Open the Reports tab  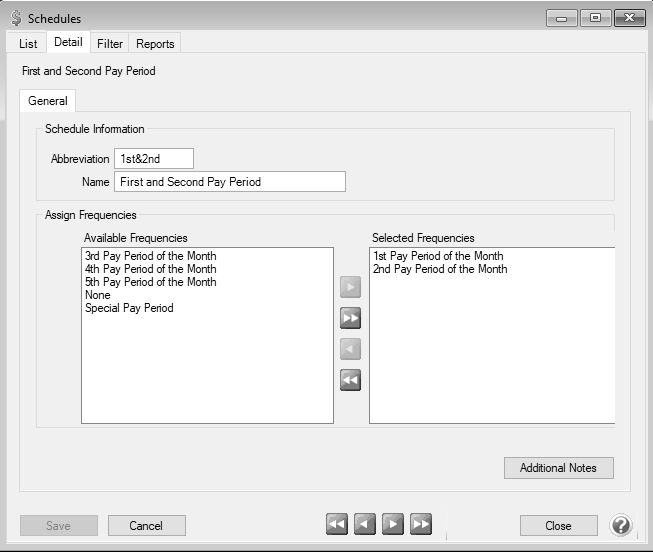155,44
